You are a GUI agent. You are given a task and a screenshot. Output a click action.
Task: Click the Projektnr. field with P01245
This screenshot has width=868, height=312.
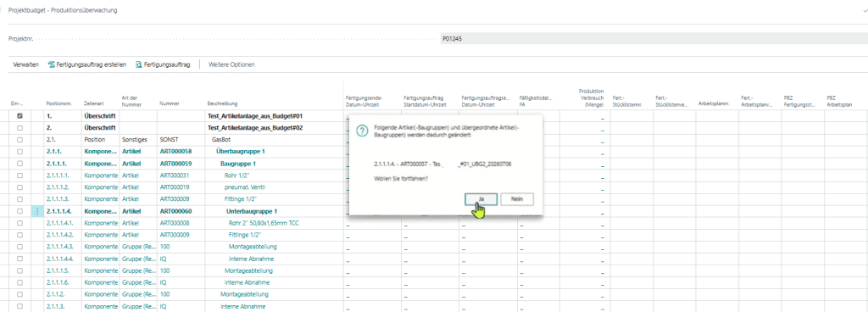[x=654, y=39]
